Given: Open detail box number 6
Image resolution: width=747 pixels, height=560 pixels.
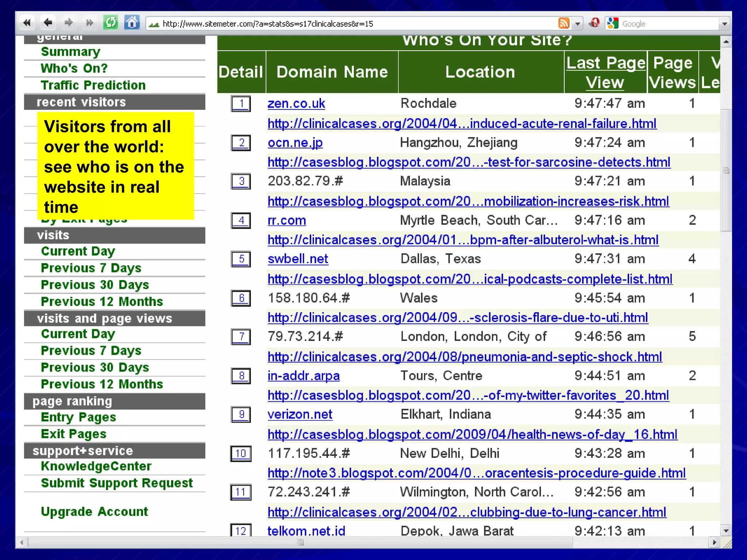Looking at the screenshot, I should point(241,298).
